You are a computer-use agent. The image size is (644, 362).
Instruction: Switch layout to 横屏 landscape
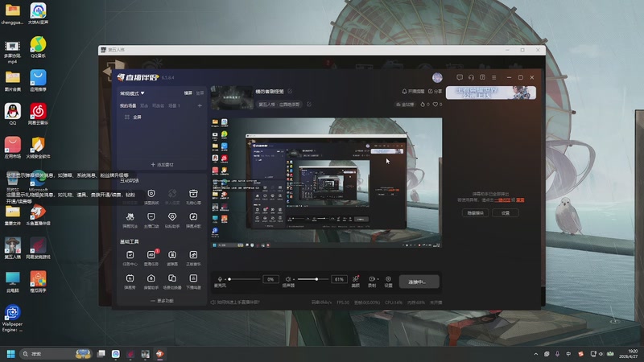click(188, 93)
